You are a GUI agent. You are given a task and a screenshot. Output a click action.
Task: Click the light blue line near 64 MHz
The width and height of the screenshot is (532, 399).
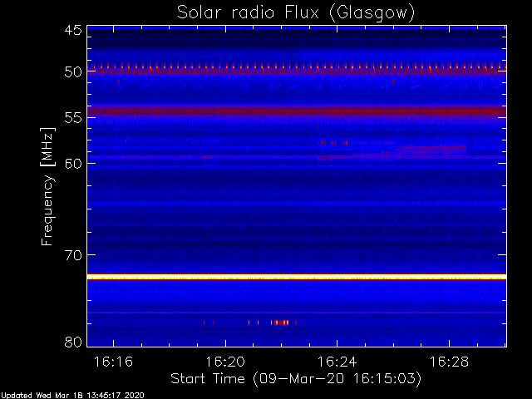pyautogui.click(x=297, y=203)
